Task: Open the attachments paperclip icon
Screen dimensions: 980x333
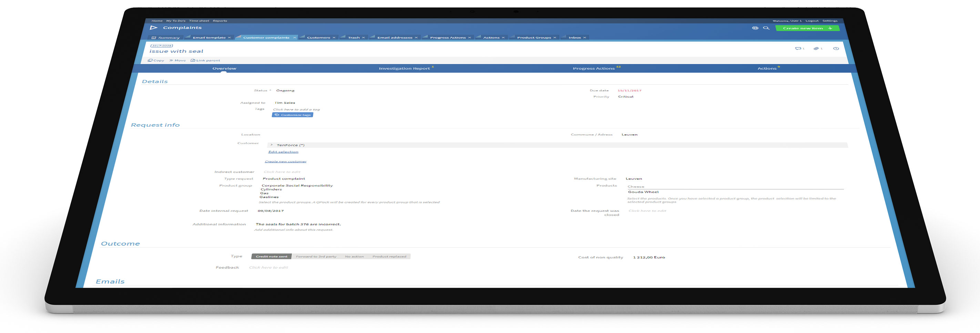Action: pyautogui.click(x=816, y=49)
